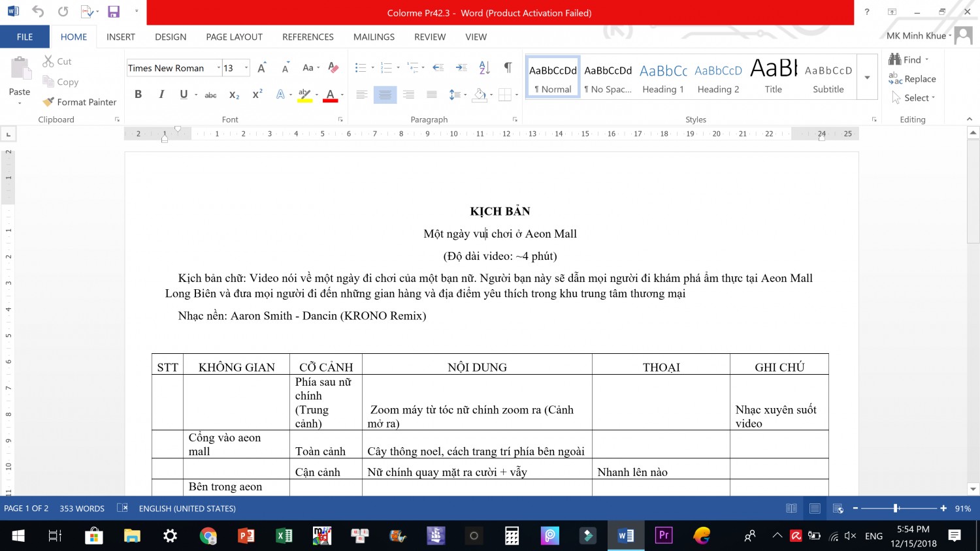Click the Save icon in quick access toolbar
Screen dimensions: 980x551
coord(114,12)
